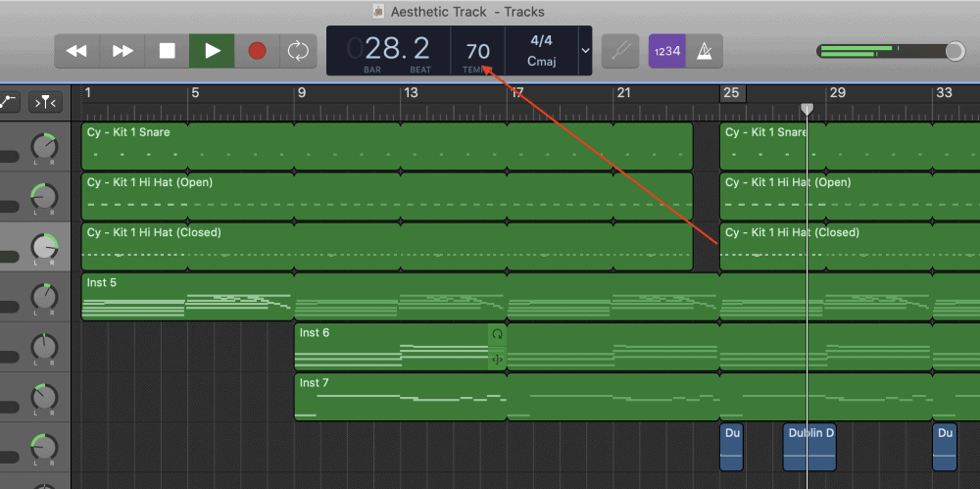Viewport: 980px width, 489px height.
Task: Select the Dublin D audio region
Action: pyautogui.click(x=810, y=447)
